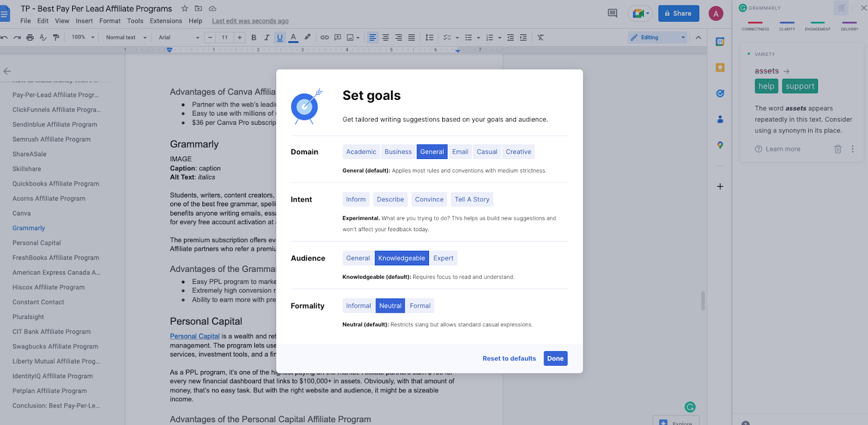Apply right alignment
868x425 pixels.
[399, 37]
